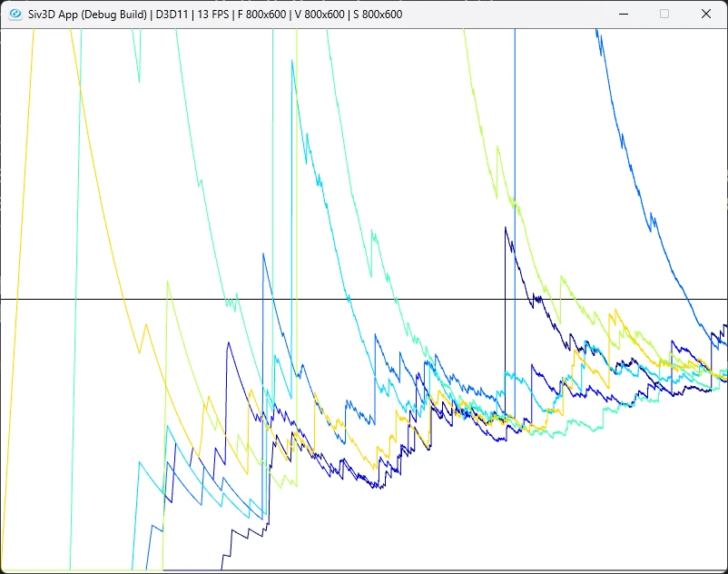Click the "S 800x600" scene size text
Image resolution: width=728 pixels, height=574 pixels.
point(378,15)
